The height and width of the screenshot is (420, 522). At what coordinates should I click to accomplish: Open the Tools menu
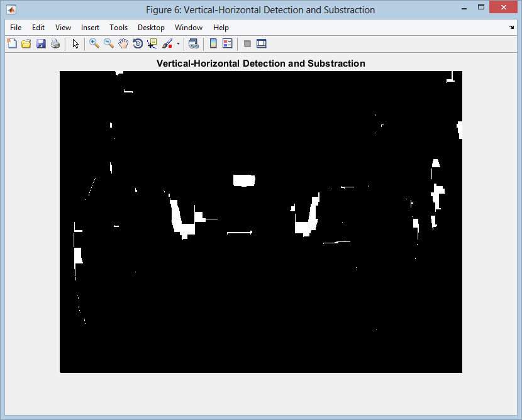(x=118, y=28)
